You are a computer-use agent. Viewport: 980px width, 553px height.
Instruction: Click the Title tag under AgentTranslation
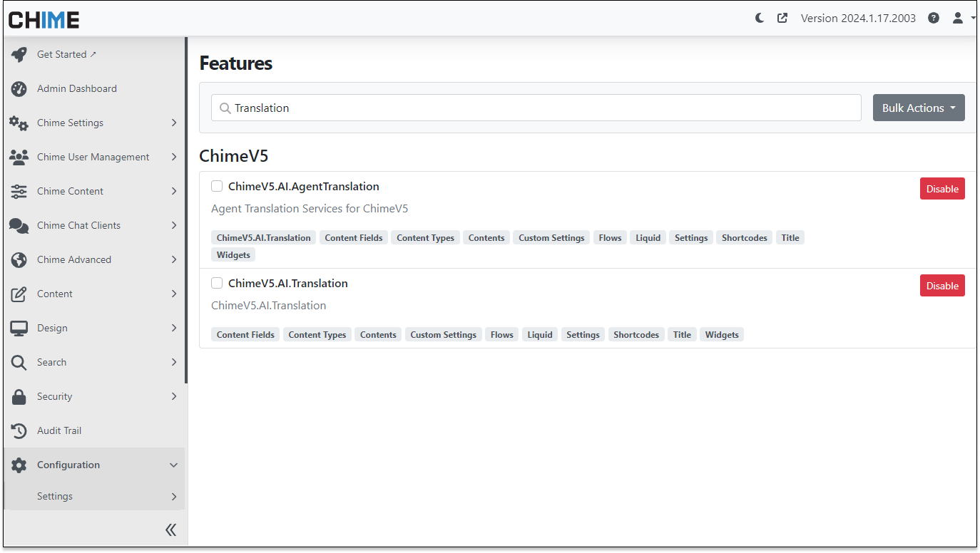[x=790, y=238]
